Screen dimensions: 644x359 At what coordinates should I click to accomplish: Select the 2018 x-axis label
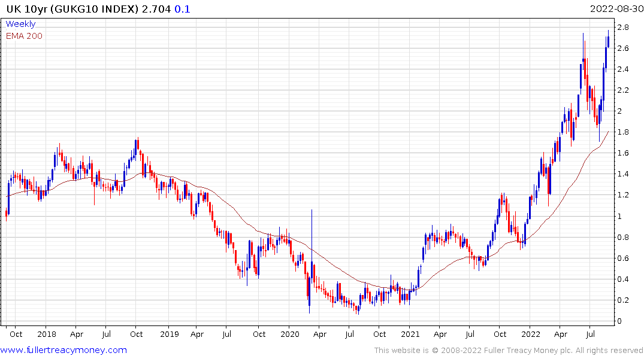click(46, 334)
